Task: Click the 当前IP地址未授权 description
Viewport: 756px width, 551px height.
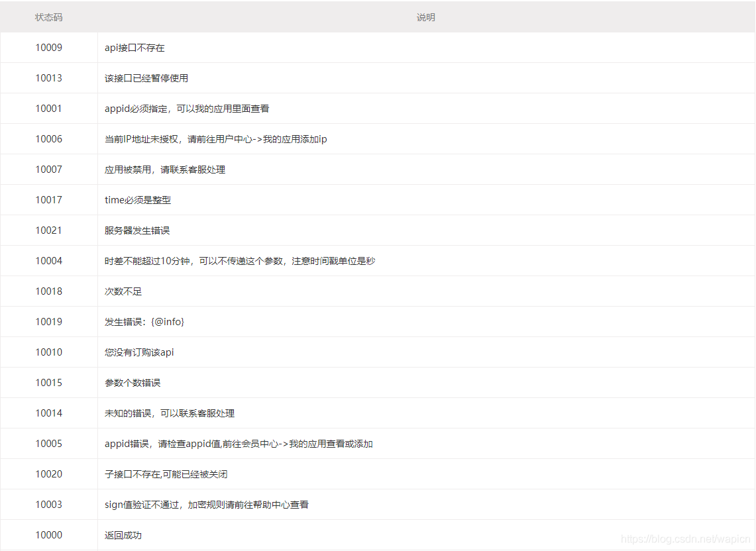Action: (215, 139)
